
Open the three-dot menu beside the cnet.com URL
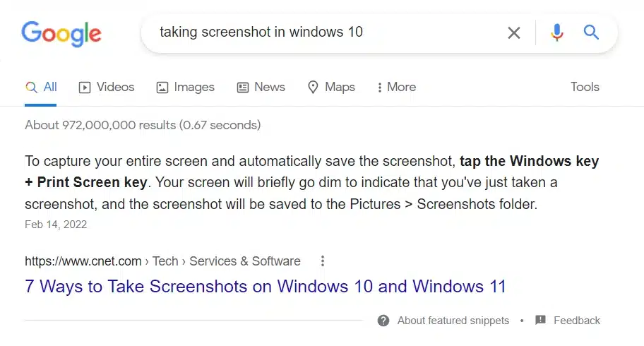[323, 261]
